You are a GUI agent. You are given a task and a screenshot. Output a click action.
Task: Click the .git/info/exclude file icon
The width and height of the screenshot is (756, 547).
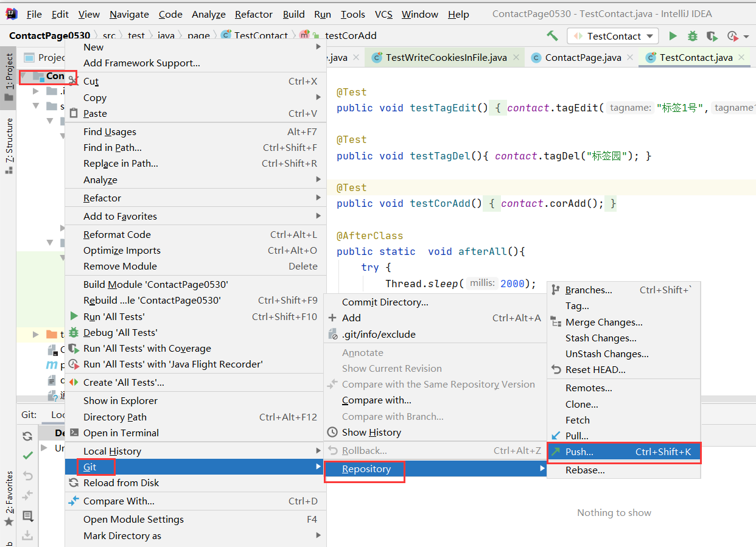[332, 334]
